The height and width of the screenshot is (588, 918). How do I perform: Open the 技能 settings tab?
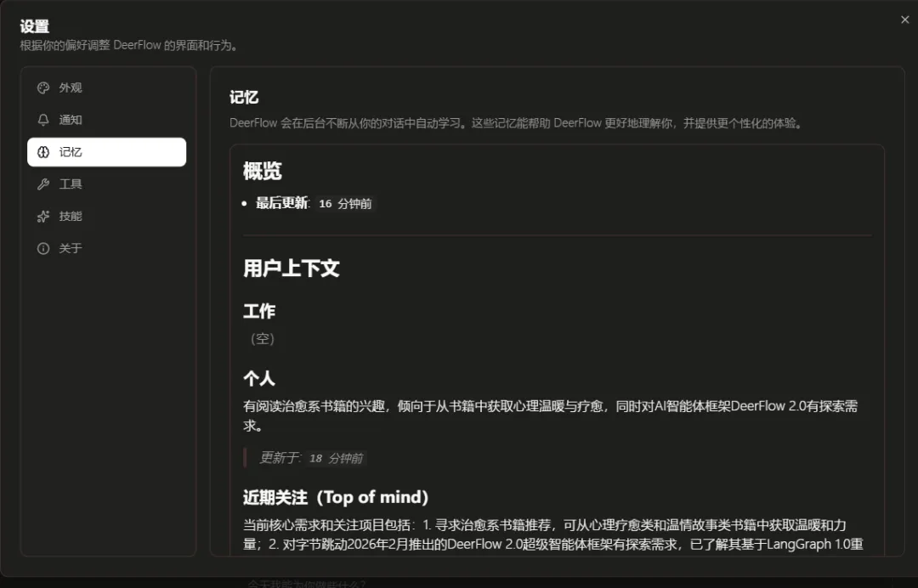[106, 217]
